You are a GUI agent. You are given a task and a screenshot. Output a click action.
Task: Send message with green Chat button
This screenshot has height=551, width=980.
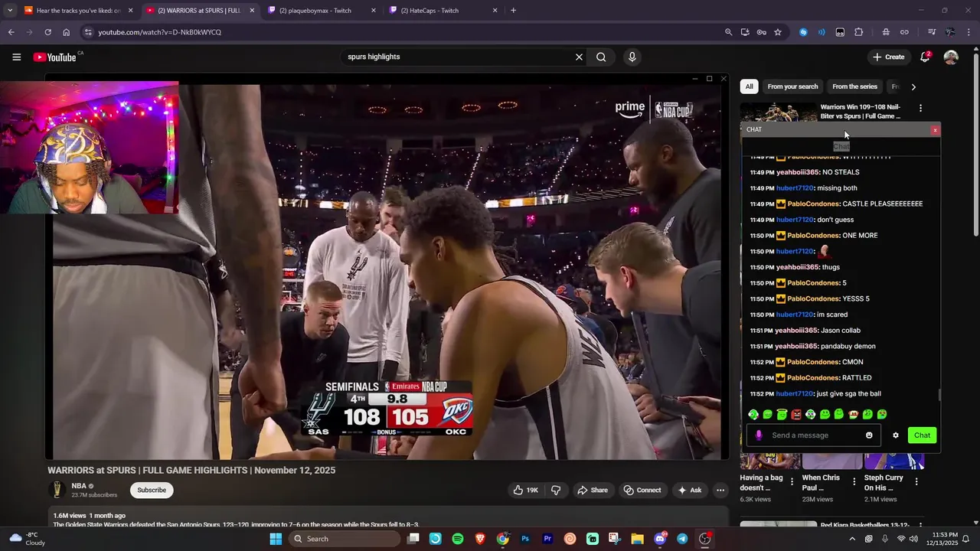(x=922, y=435)
